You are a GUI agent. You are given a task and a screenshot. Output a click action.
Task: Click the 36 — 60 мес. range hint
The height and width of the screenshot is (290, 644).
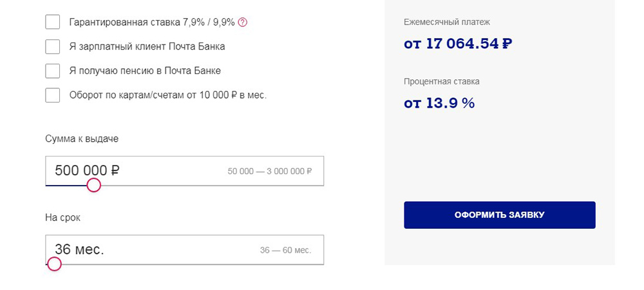(286, 250)
